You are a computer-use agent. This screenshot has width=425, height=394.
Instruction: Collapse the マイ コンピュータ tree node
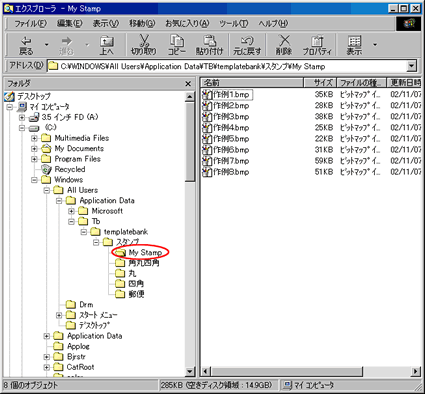pyautogui.click(x=10, y=107)
